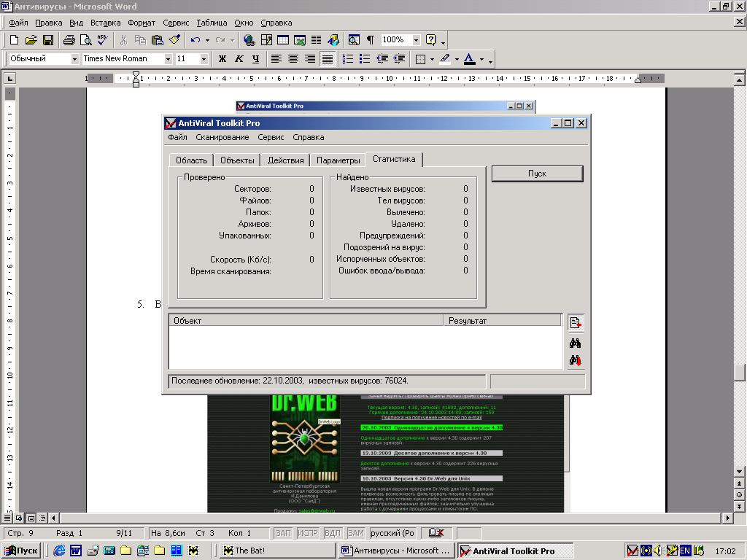Create a new blank Word document
747x560 pixels.
coord(15,40)
